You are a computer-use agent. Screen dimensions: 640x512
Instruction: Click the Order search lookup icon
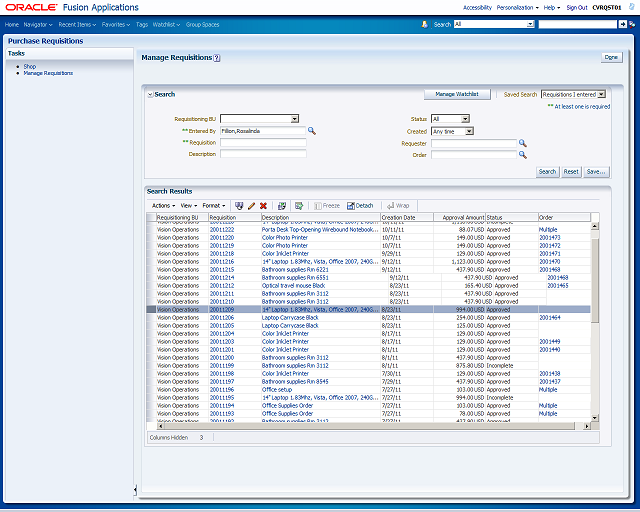click(x=522, y=155)
